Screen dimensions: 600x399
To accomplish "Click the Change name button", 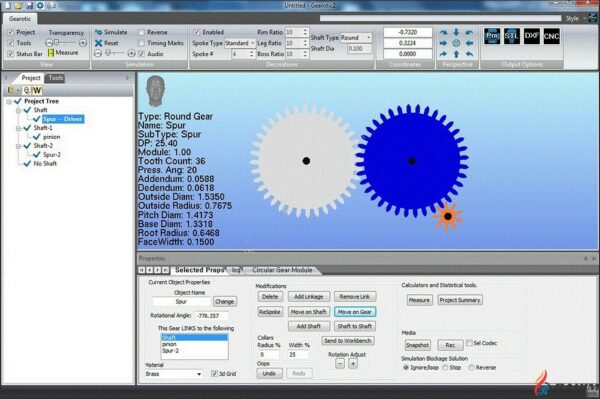I will 225,301.
